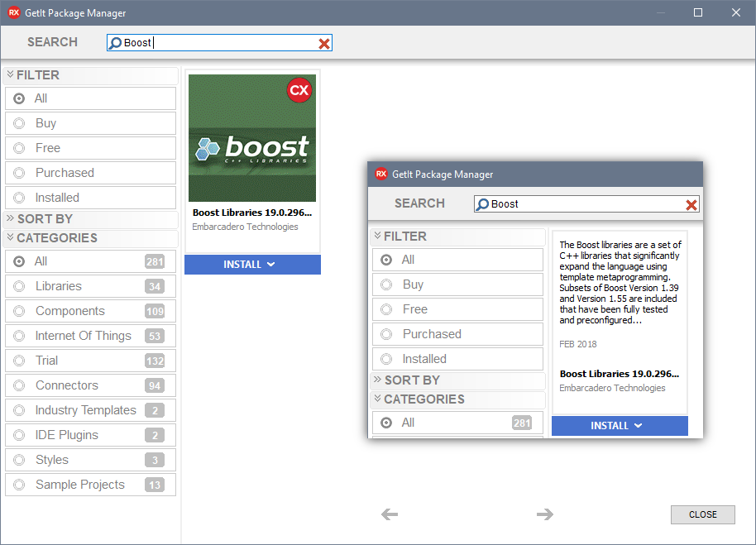This screenshot has height=545, width=756.
Task: Choose the Connectors category
Action: (x=91, y=385)
